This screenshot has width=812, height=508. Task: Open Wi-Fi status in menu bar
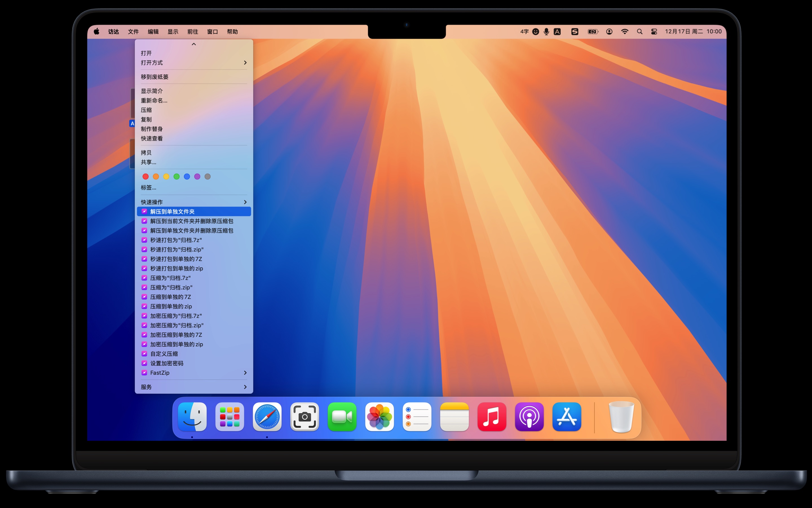(x=625, y=32)
